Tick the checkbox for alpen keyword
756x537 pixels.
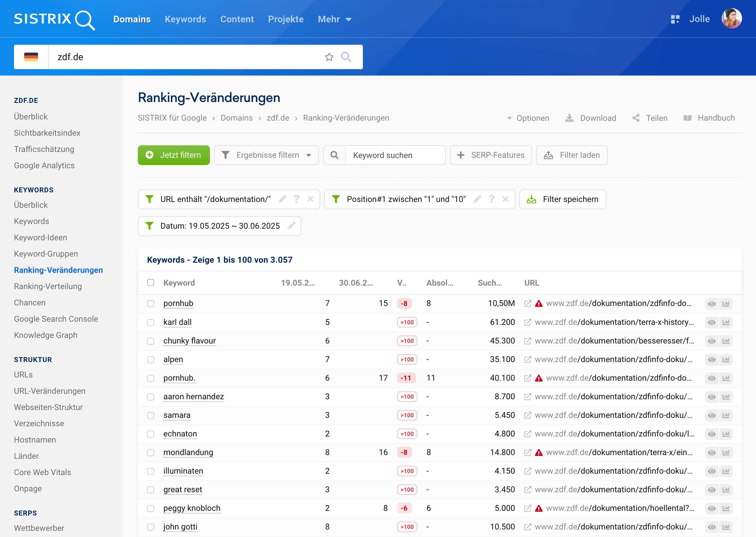[x=151, y=359]
